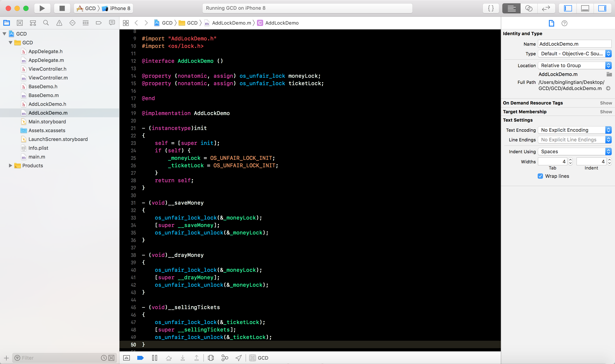Image resolution: width=615 pixels, height=364 pixels.
Task: Toggle breakpoints activation
Action: 140,358
